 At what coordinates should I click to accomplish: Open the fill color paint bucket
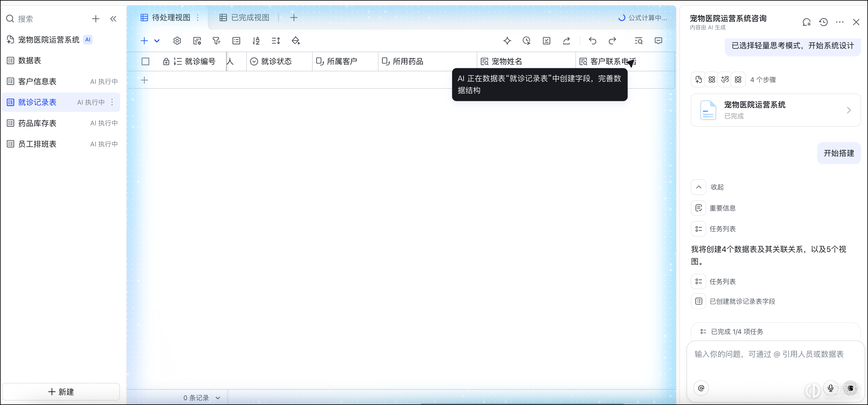tap(296, 41)
